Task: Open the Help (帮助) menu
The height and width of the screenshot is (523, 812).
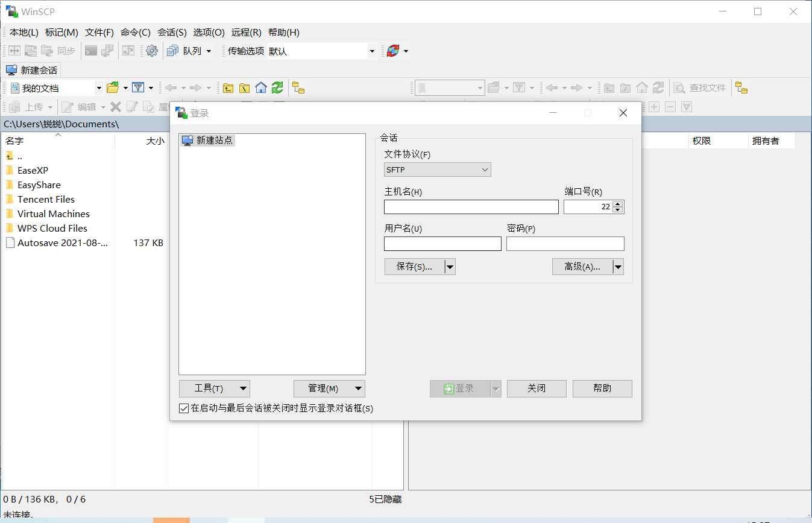Action: 284,33
